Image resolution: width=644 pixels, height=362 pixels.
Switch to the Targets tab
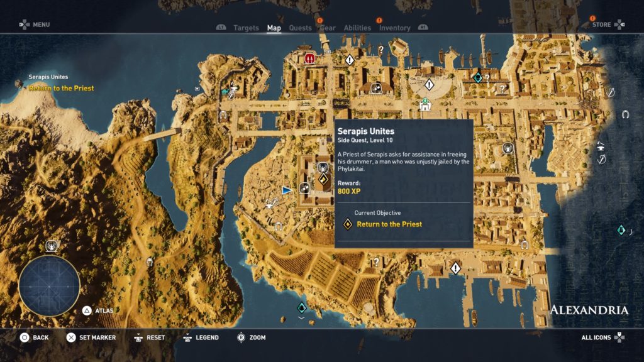pyautogui.click(x=246, y=28)
